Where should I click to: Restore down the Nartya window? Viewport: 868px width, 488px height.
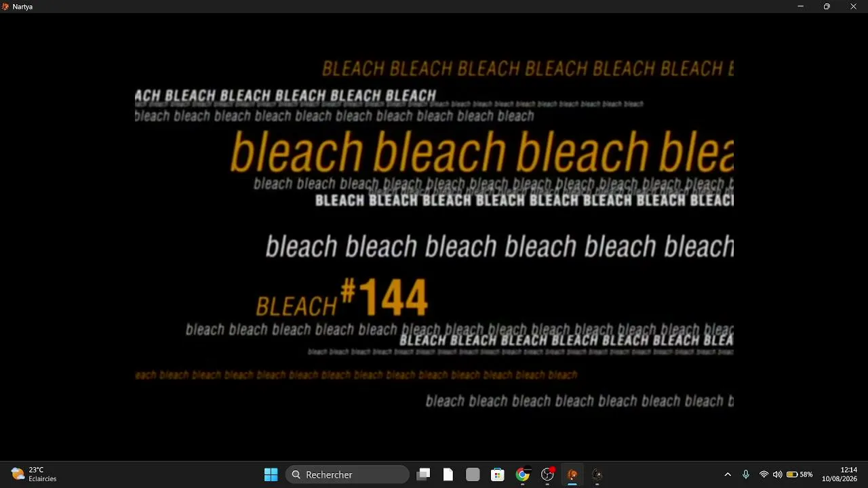pos(827,7)
